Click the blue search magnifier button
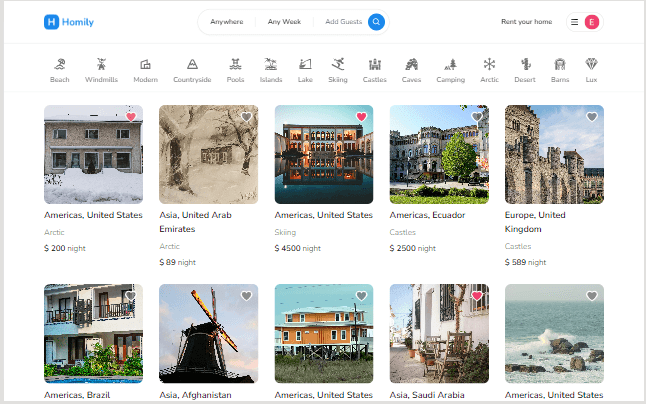 [376, 22]
